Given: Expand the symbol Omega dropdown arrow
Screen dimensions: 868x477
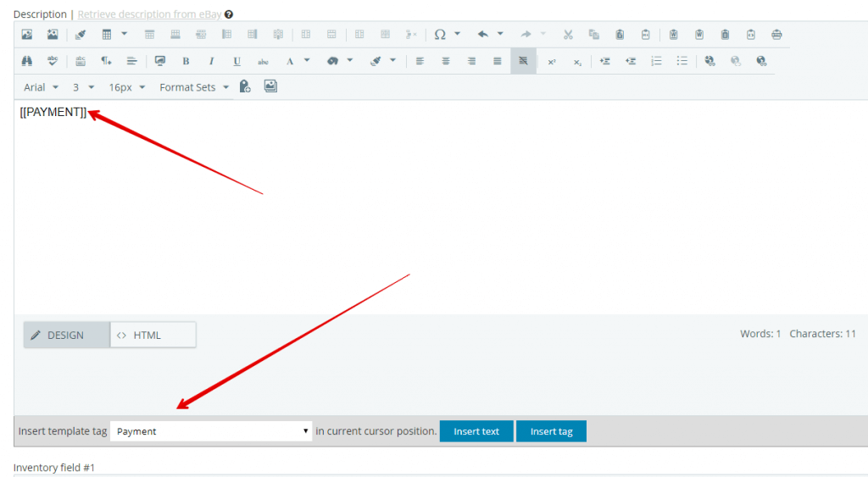Looking at the screenshot, I should tap(457, 34).
